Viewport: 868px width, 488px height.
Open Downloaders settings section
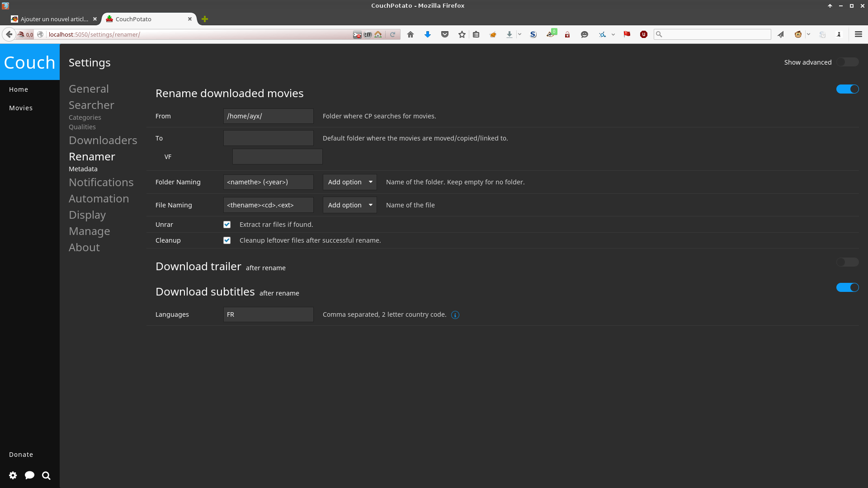103,141
